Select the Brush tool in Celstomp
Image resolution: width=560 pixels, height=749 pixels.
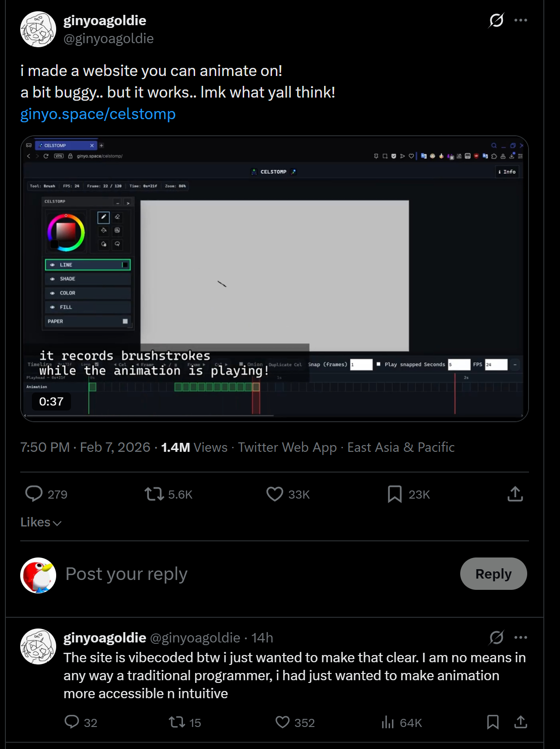(x=103, y=218)
